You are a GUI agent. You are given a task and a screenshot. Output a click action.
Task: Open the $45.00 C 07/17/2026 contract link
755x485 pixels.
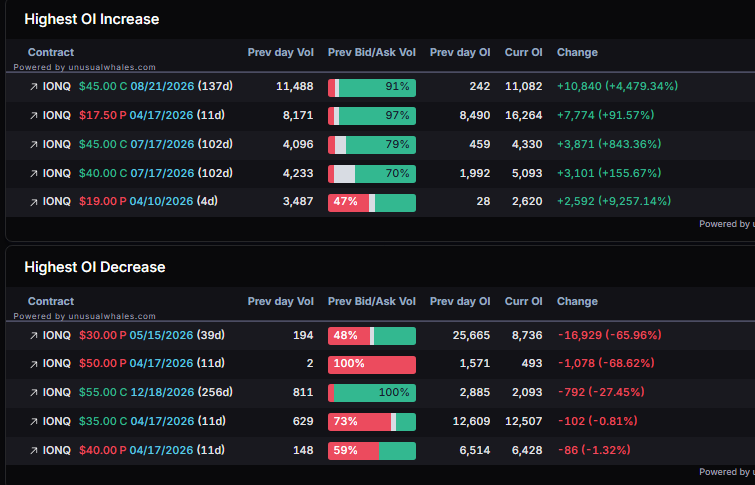[x=156, y=144]
